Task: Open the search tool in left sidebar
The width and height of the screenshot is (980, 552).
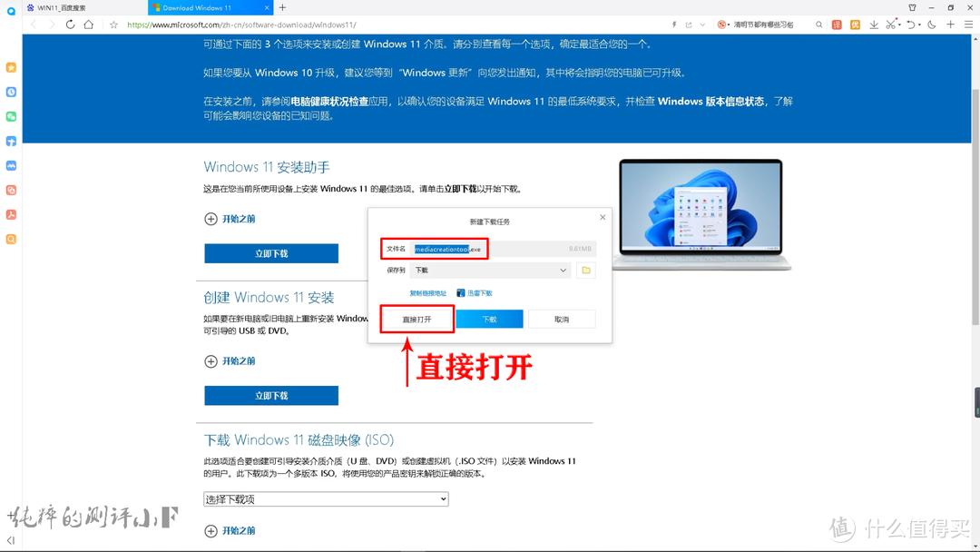Action: click(x=11, y=238)
